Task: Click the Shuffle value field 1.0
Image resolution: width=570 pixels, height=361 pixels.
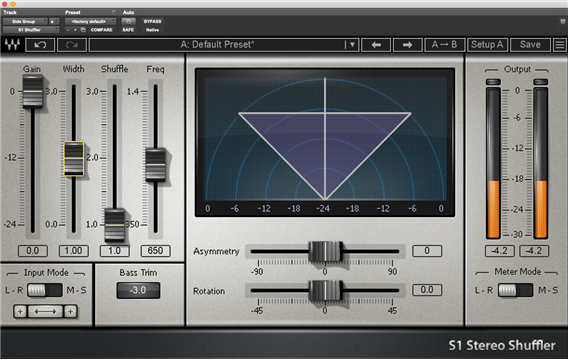Action: pyautogui.click(x=115, y=251)
